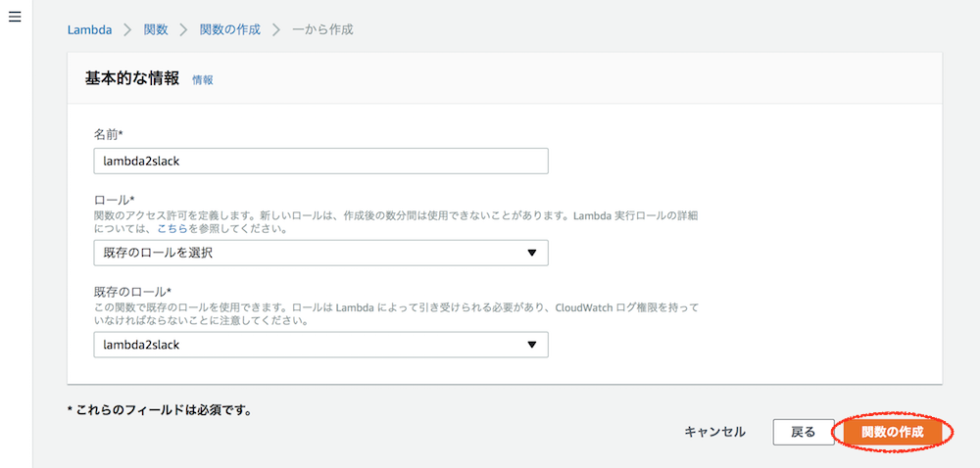Screen dimensions: 980x468
Task: Navigate to the 関数 breadcrumb link
Action: [156, 29]
